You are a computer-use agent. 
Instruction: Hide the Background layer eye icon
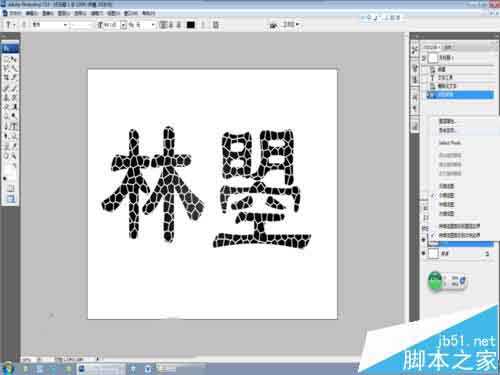click(424, 253)
